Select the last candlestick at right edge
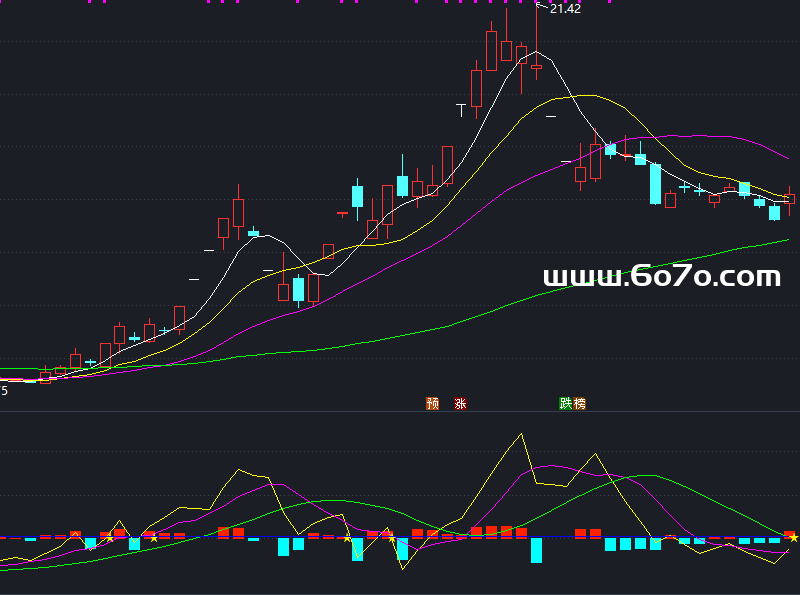 789,199
